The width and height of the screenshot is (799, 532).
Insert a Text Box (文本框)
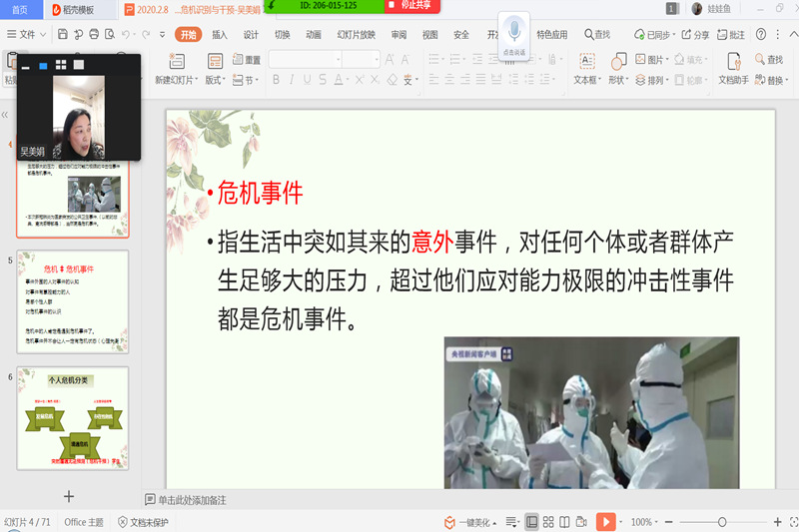click(x=587, y=68)
